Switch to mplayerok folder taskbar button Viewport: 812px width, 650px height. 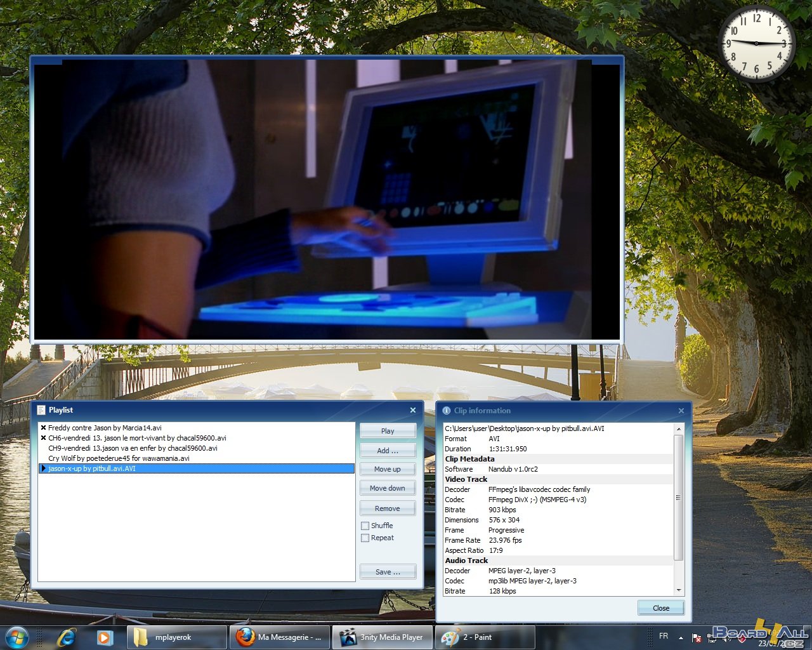177,637
